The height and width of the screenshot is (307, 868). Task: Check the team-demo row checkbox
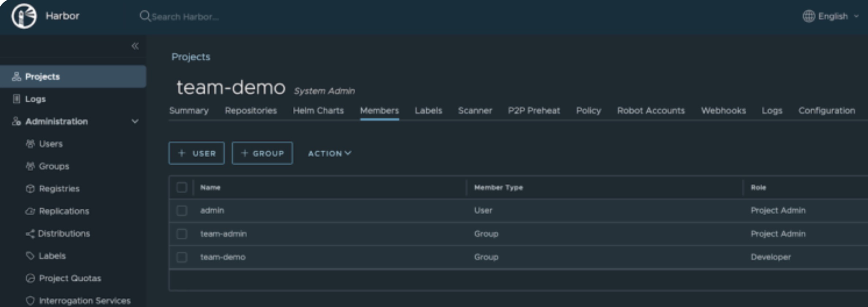click(x=182, y=257)
